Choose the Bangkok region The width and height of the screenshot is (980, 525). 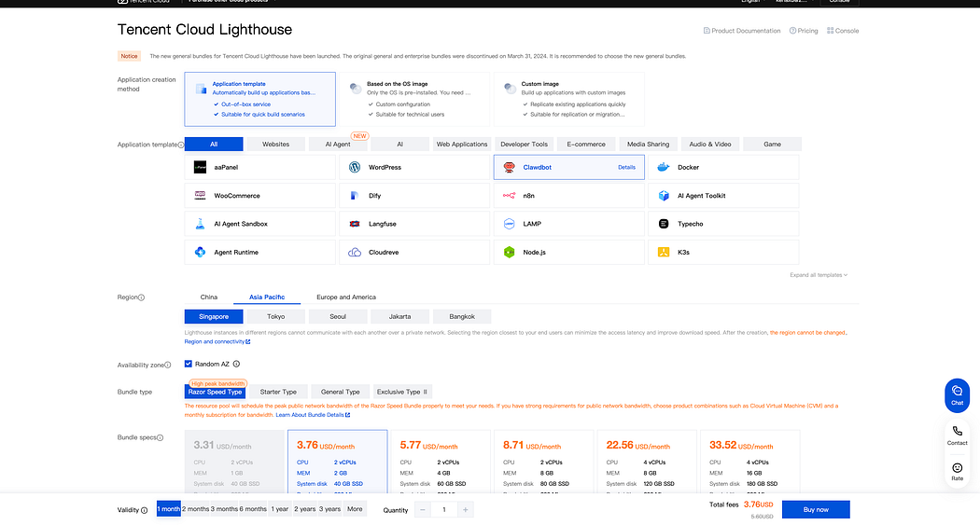tap(462, 316)
